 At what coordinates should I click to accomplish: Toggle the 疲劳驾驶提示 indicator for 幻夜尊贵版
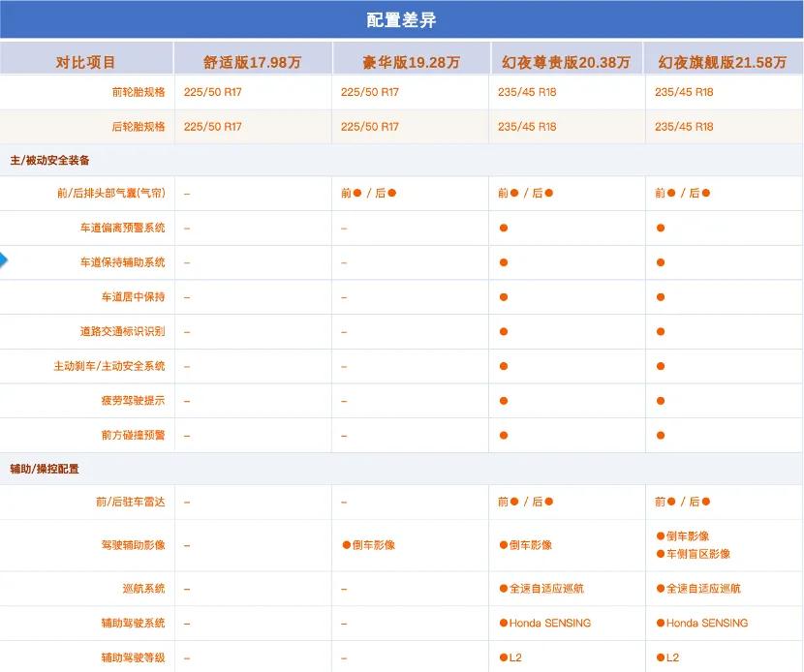point(502,401)
